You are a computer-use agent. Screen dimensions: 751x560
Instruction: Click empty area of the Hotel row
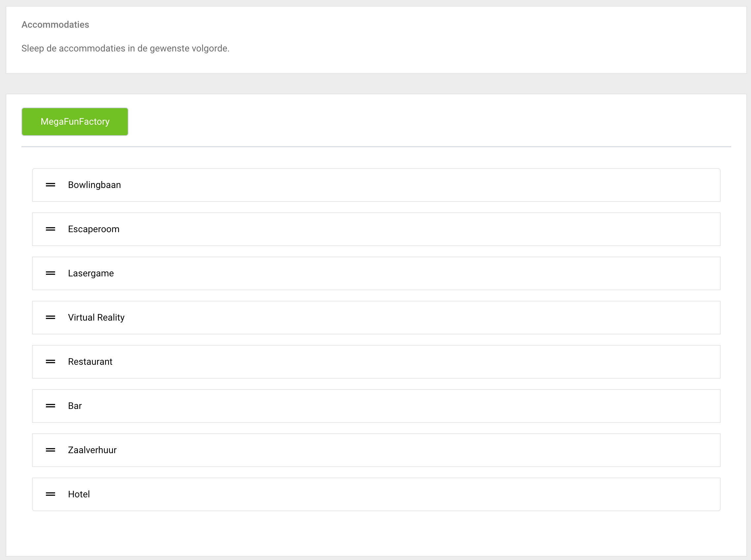click(x=407, y=494)
